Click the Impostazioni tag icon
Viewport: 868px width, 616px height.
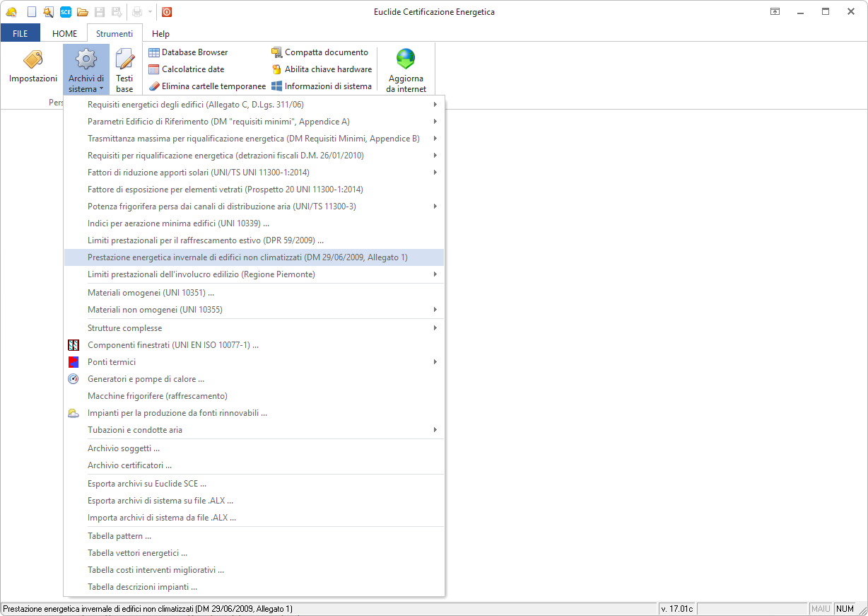coord(33,61)
